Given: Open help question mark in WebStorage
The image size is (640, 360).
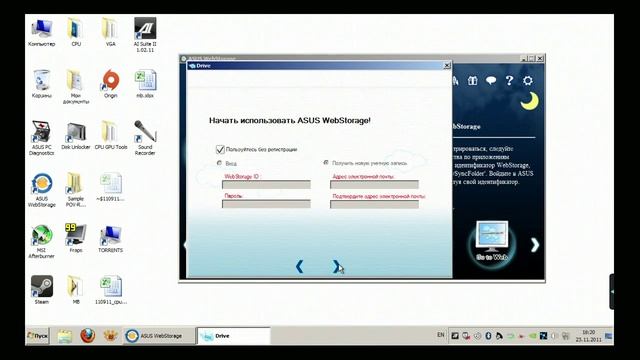Looking at the screenshot, I should tap(509, 80).
